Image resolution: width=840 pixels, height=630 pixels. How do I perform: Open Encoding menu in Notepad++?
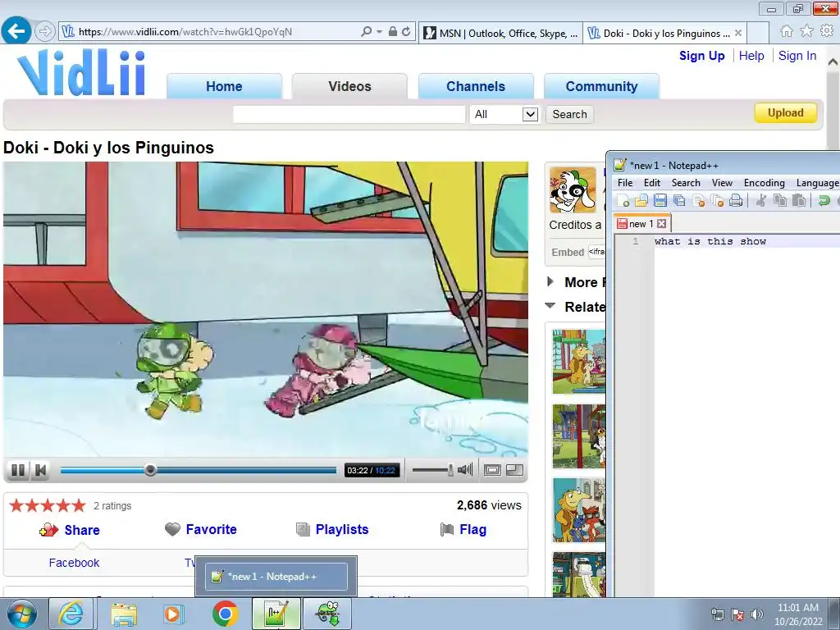coord(764,183)
